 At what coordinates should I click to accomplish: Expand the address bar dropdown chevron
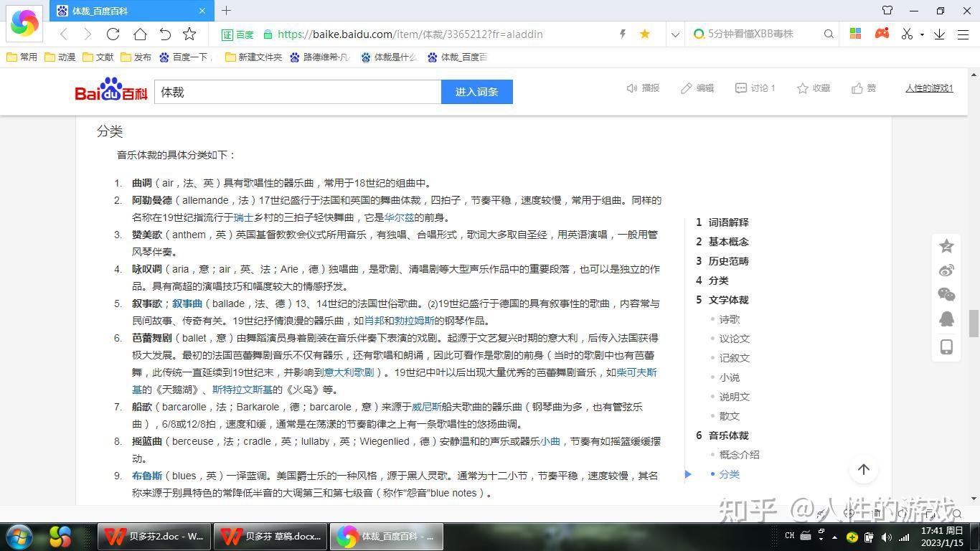(x=674, y=34)
